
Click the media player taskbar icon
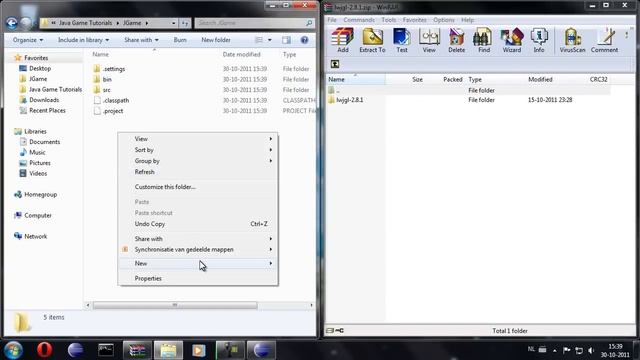(199, 350)
